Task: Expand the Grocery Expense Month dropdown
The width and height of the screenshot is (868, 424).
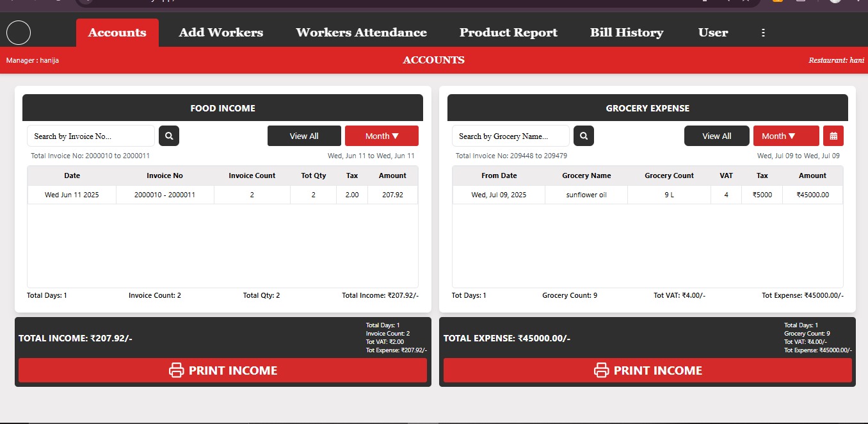Action: pos(785,136)
